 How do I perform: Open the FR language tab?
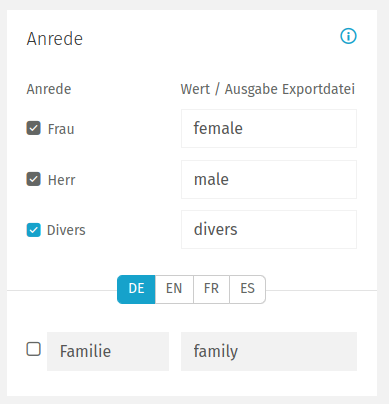pyautogui.click(x=212, y=289)
